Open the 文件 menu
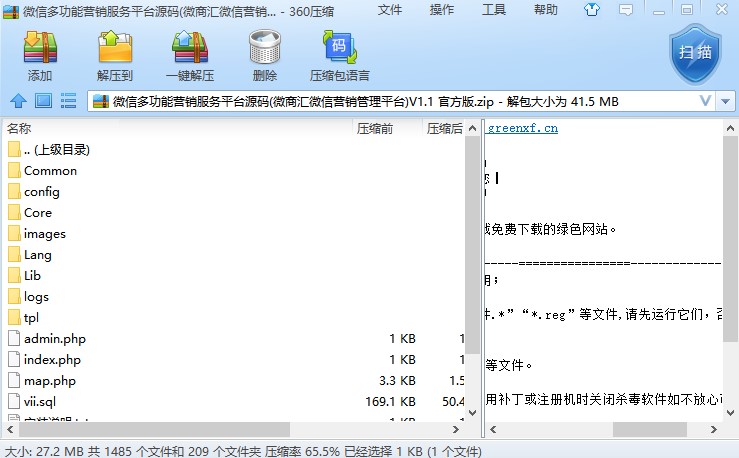Image resolution: width=739 pixels, height=458 pixels. click(x=390, y=10)
